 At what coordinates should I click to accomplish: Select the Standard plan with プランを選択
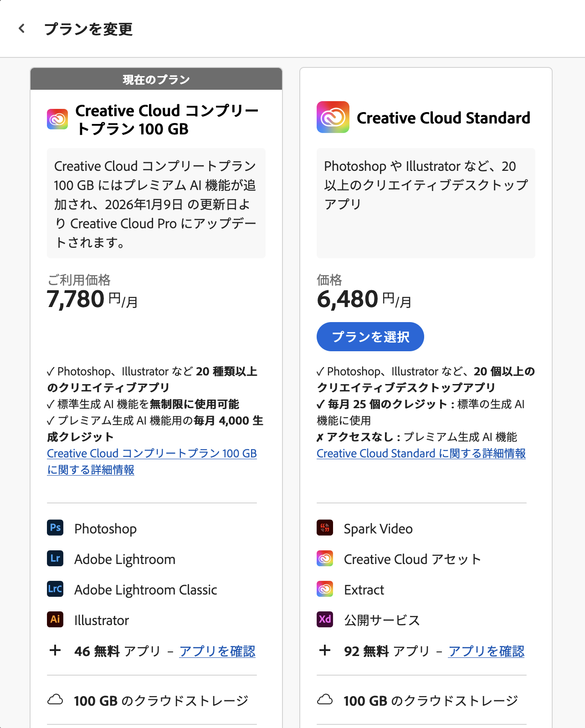click(x=370, y=337)
